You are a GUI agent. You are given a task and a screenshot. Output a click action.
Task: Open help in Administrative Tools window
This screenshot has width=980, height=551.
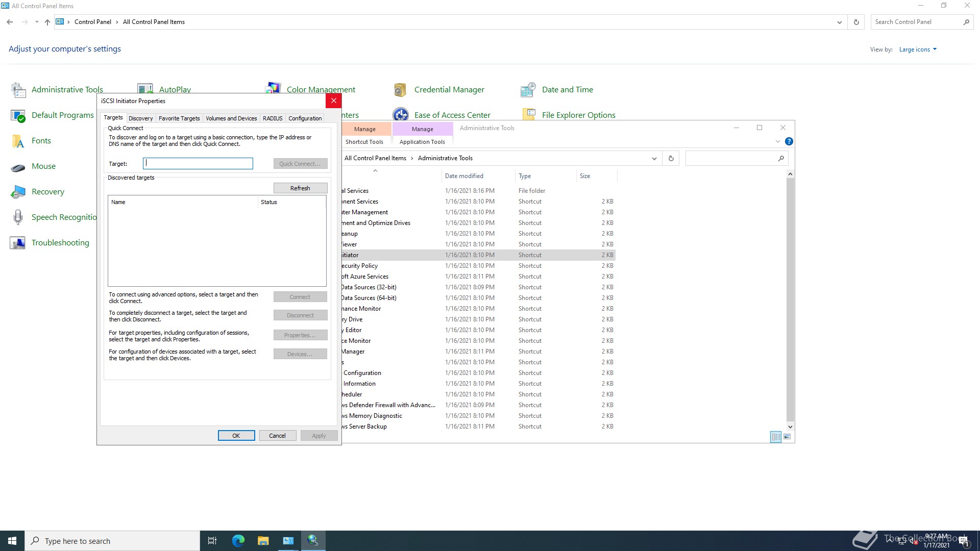coord(789,142)
